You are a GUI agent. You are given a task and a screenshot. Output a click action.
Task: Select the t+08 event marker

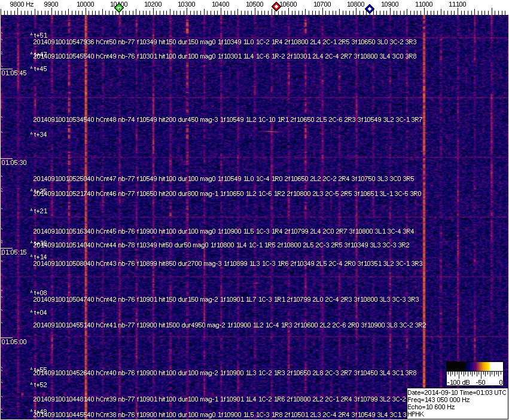tap(39, 293)
